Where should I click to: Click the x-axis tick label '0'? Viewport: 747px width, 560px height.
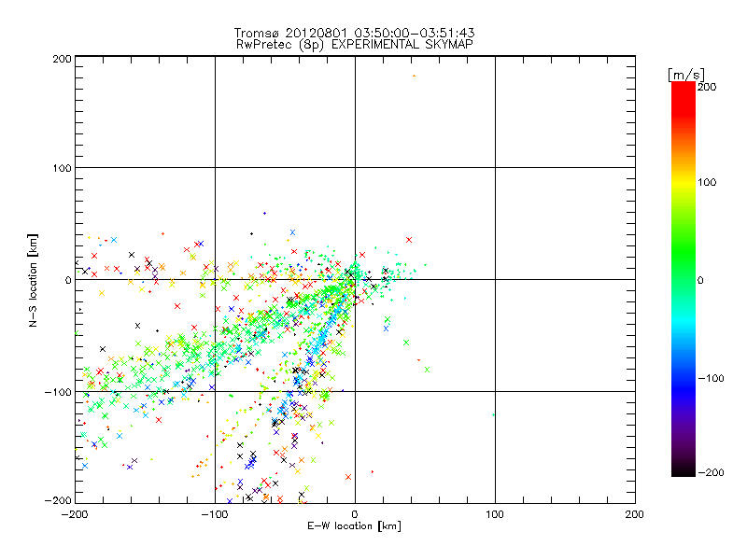(355, 514)
